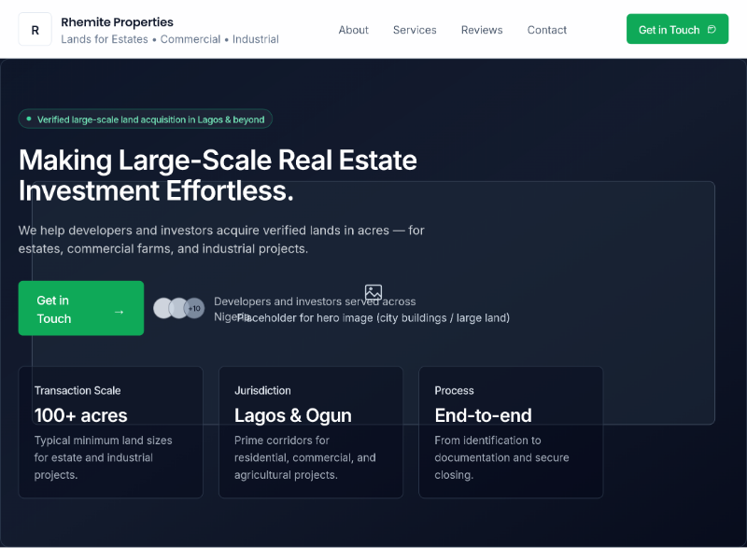The width and height of the screenshot is (747, 560).
Task: Click the green dot in verified badge
Action: tap(29, 119)
